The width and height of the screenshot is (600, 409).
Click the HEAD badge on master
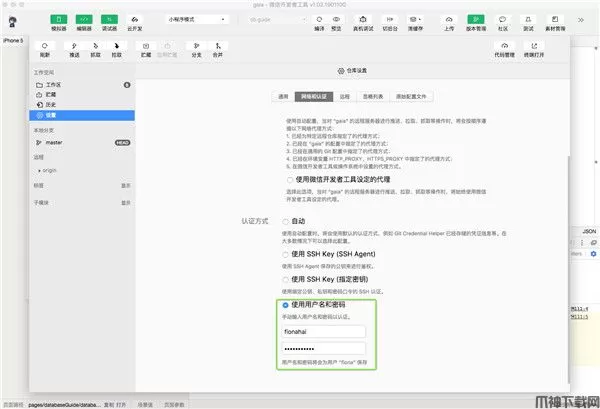pyautogui.click(x=122, y=143)
